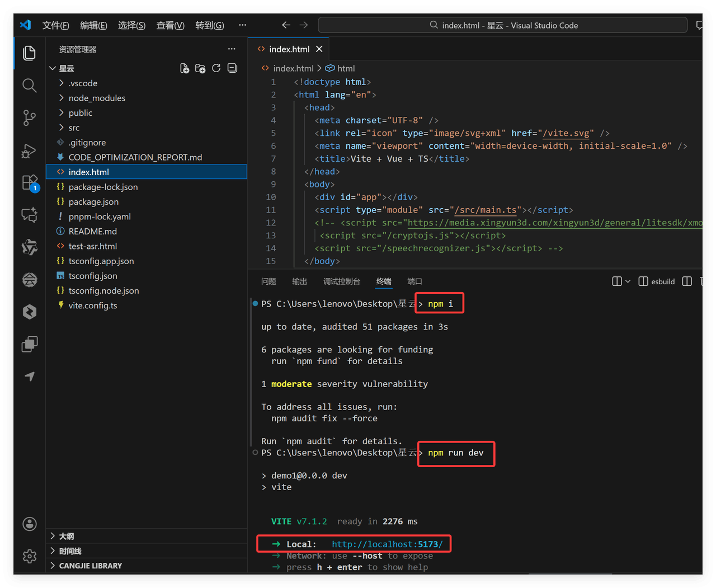
Task: Select the esbuild terminal instance
Action: [657, 281]
